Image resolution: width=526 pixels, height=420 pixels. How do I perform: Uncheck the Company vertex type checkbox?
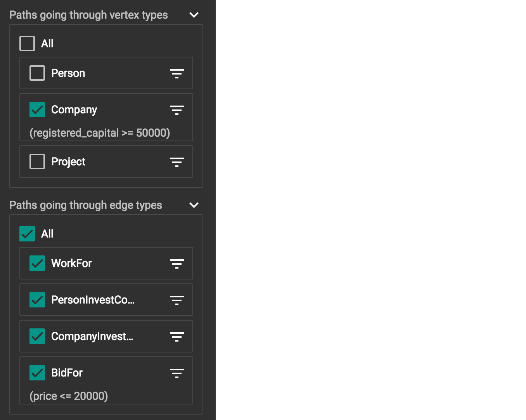pyautogui.click(x=37, y=109)
